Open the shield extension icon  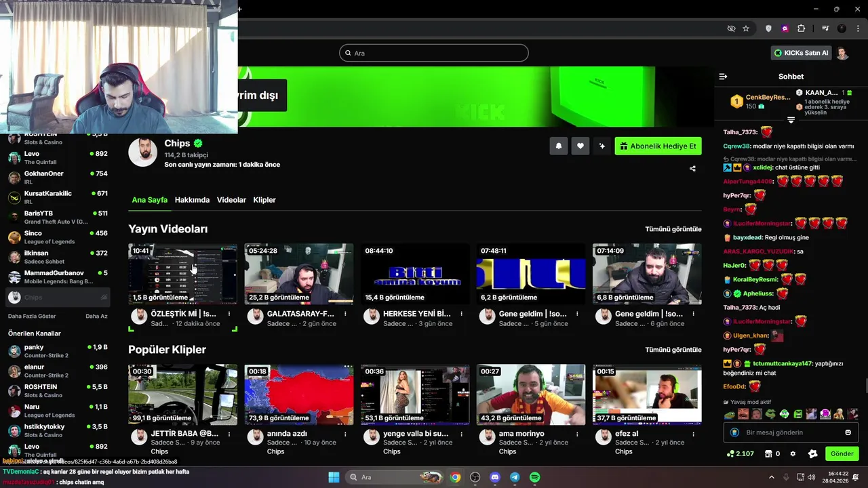(x=768, y=28)
